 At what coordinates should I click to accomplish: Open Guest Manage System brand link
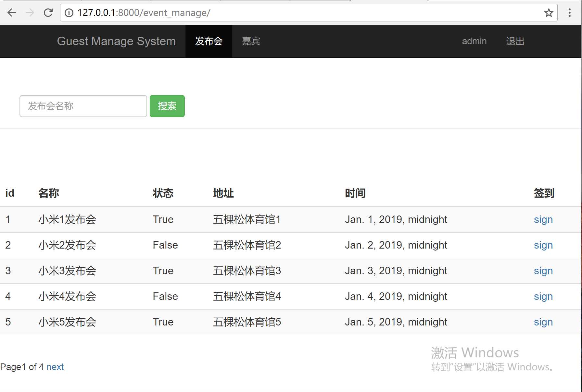coord(116,41)
